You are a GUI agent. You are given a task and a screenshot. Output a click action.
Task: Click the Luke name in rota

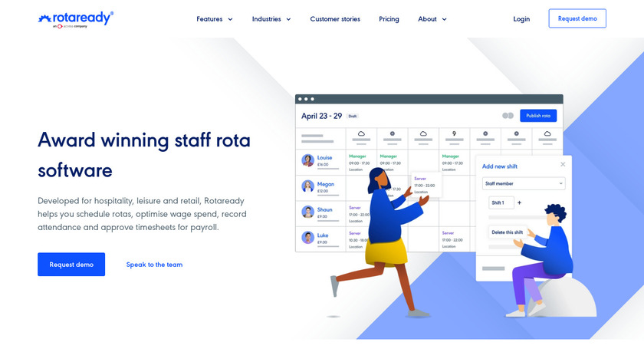point(323,235)
